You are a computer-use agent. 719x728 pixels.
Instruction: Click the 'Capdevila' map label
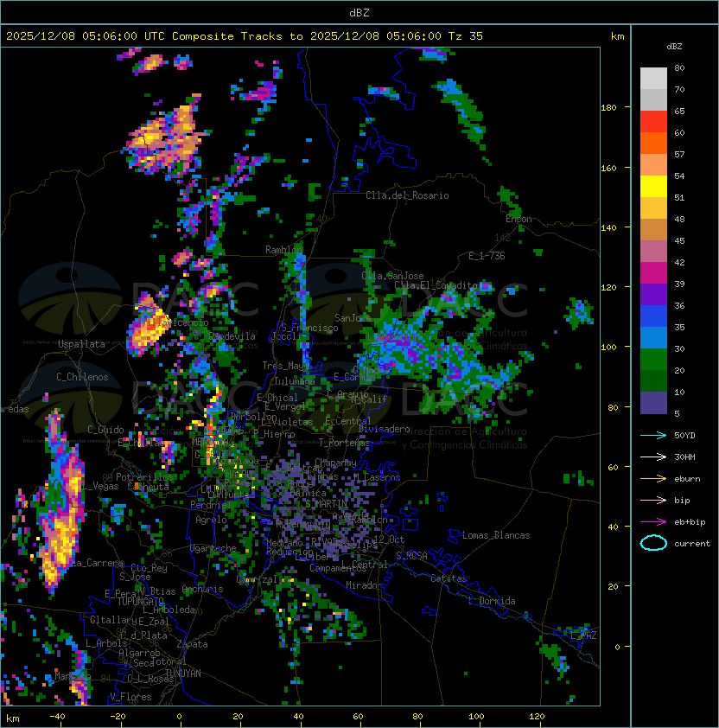pos(232,336)
